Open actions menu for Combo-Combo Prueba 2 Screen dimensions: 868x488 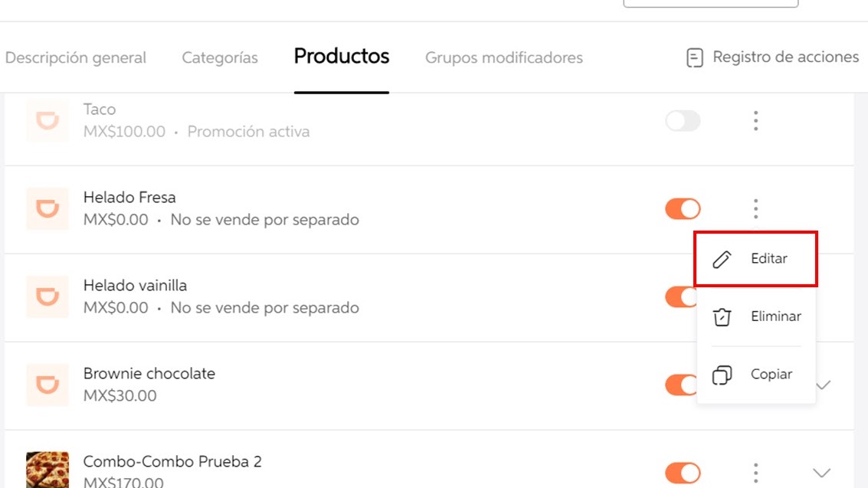755,473
